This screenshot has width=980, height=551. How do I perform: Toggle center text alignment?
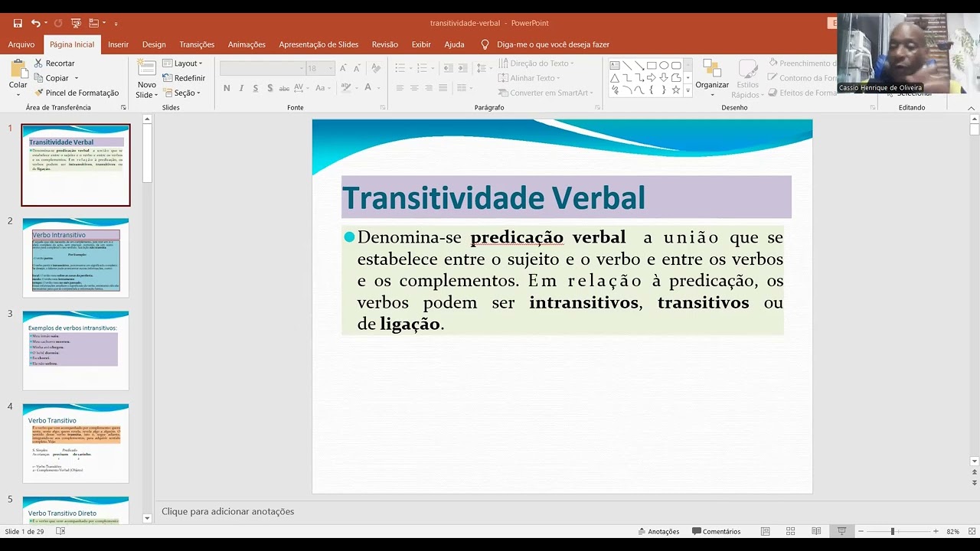pyautogui.click(x=414, y=88)
